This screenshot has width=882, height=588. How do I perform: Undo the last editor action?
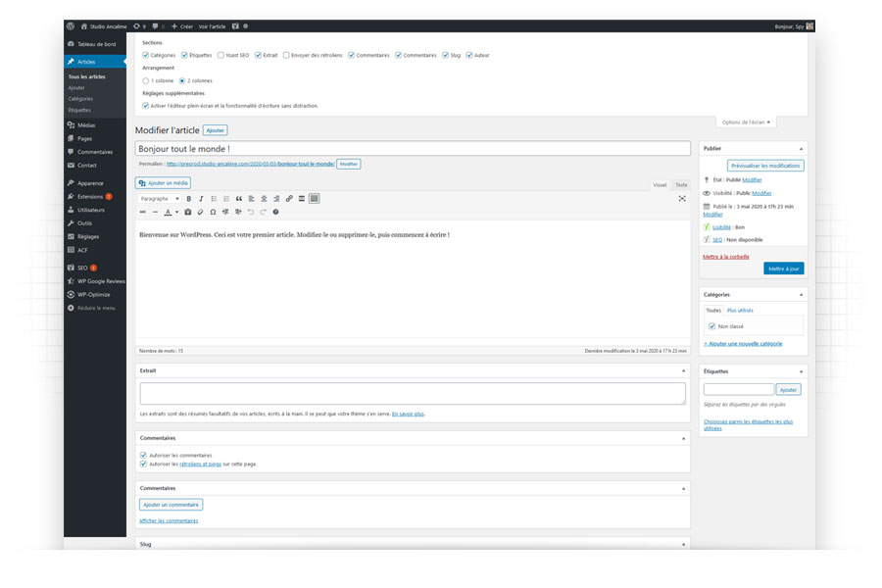(250, 212)
